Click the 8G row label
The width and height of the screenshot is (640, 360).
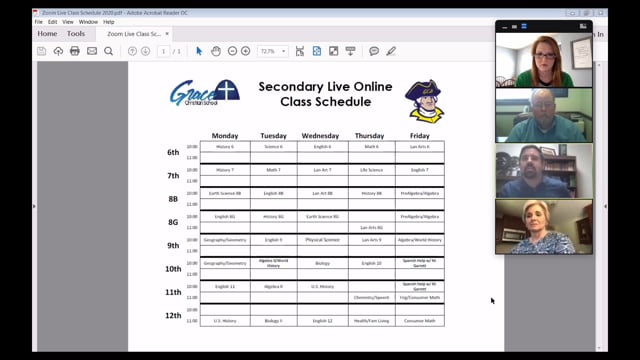[173, 222]
